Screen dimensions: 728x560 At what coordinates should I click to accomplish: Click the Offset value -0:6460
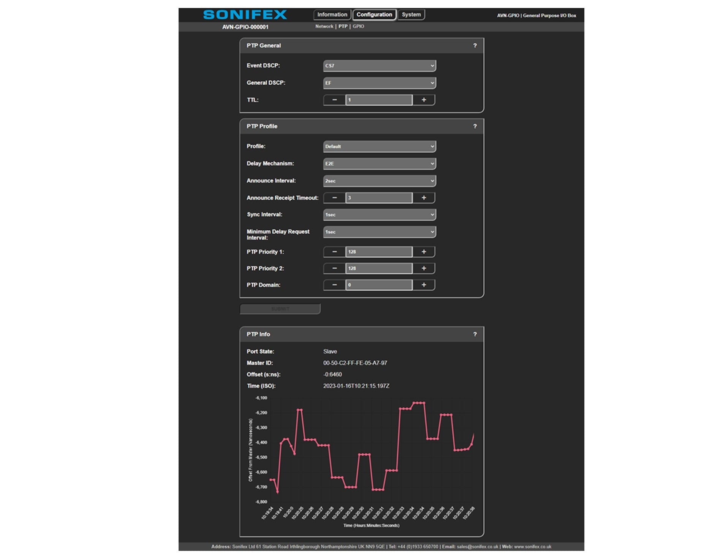(x=332, y=374)
